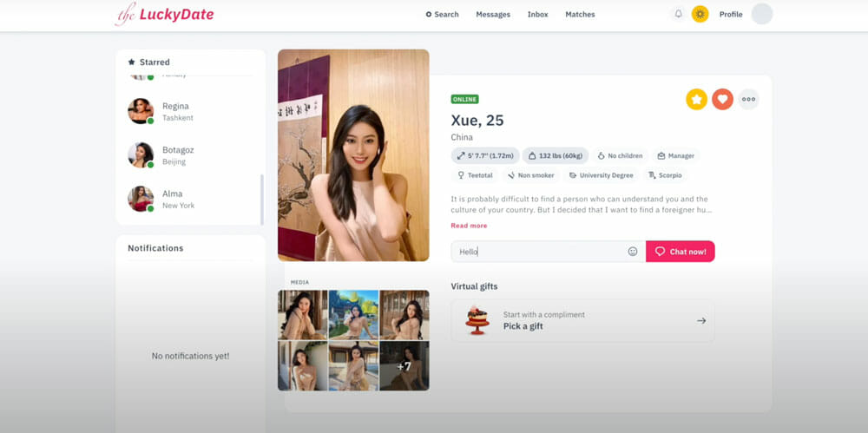Click Botagoz's profile avatar
The height and width of the screenshot is (433, 868).
[x=141, y=155]
